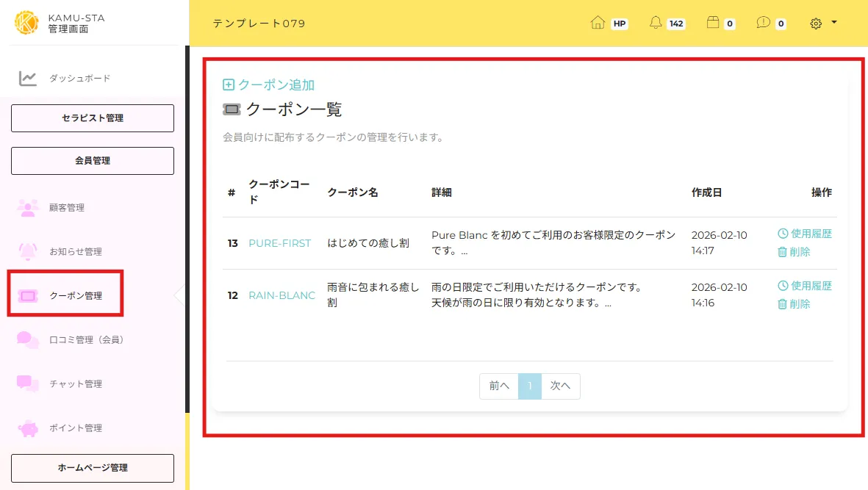Go to 顧客管理 in sidebar
Image resolution: width=868 pixels, height=490 pixels.
click(x=66, y=208)
